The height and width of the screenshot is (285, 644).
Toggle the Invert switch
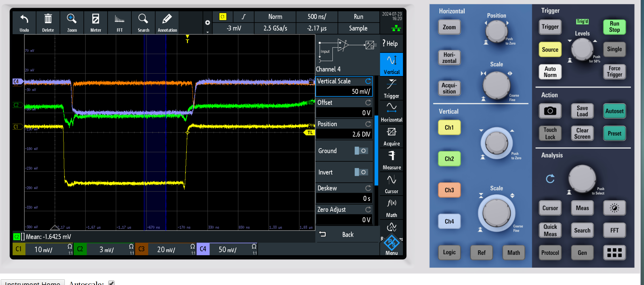[x=361, y=172]
